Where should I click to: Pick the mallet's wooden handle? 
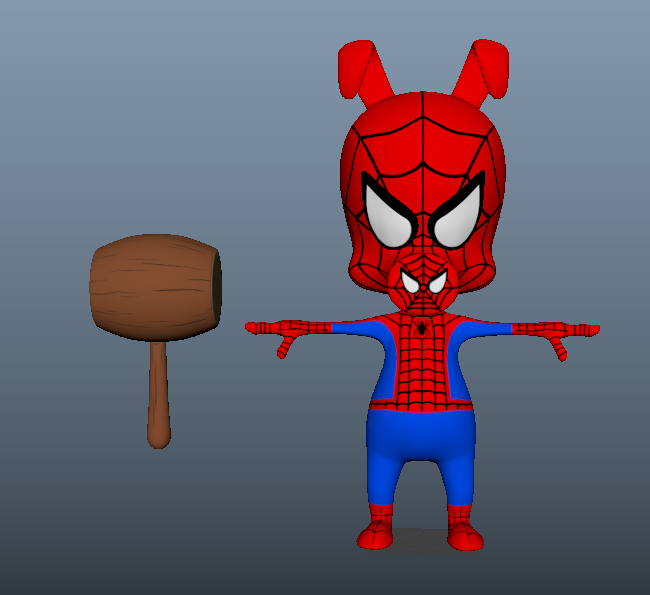159,395
